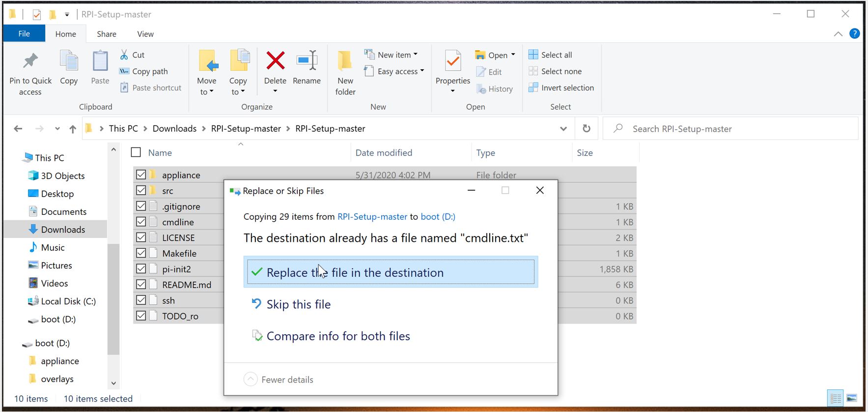868x412 pixels.
Task: Click the Back navigation arrow
Action: pyautogui.click(x=18, y=129)
